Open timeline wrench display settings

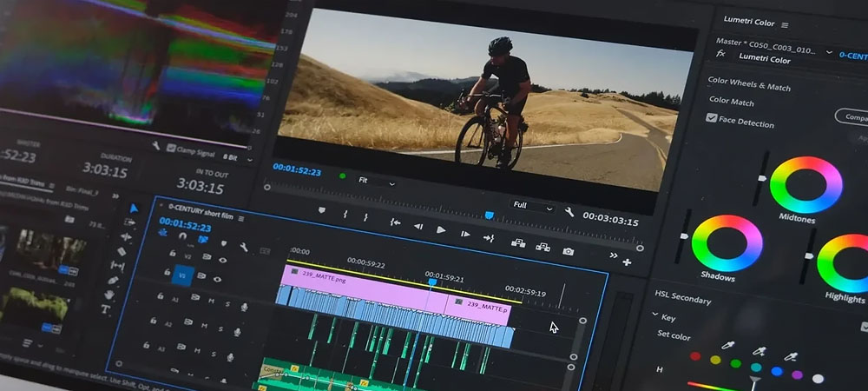tap(245, 249)
